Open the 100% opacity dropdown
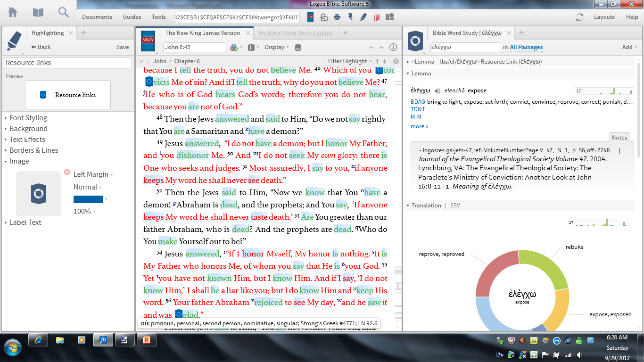 click(84, 211)
